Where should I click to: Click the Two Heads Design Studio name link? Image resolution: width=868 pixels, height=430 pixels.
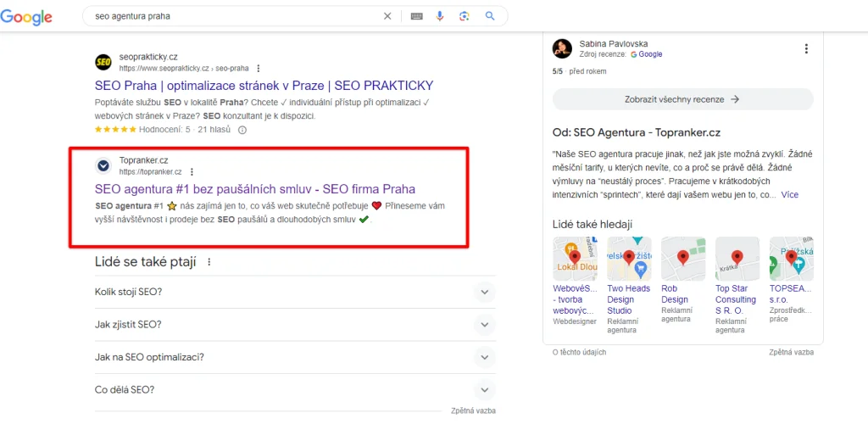628,299
